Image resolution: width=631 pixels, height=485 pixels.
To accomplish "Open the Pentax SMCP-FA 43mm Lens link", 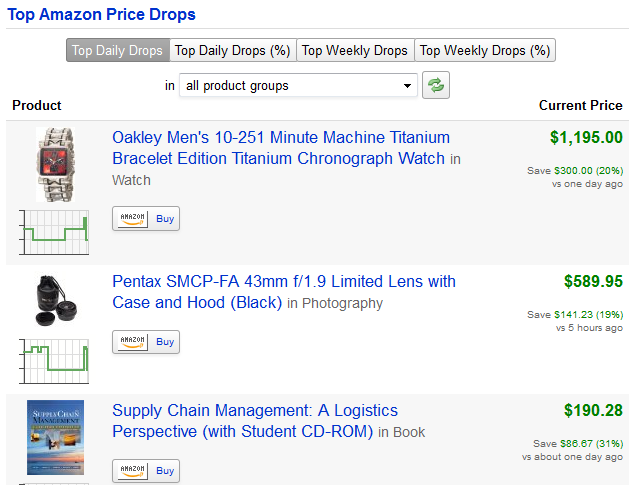I will [284, 292].
